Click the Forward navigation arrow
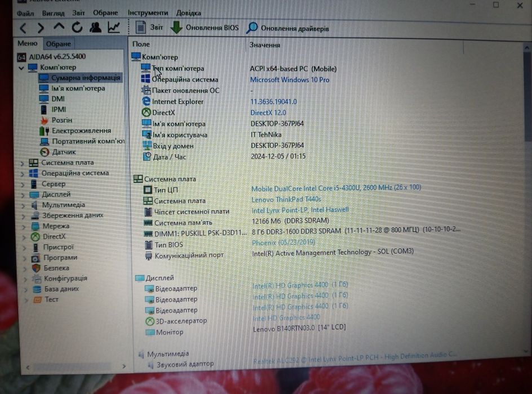The width and height of the screenshot is (532, 394). (41, 28)
